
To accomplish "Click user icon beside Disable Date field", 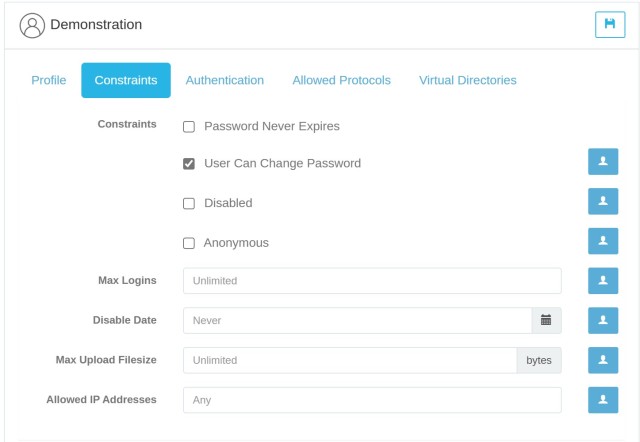I will pyautogui.click(x=603, y=320).
